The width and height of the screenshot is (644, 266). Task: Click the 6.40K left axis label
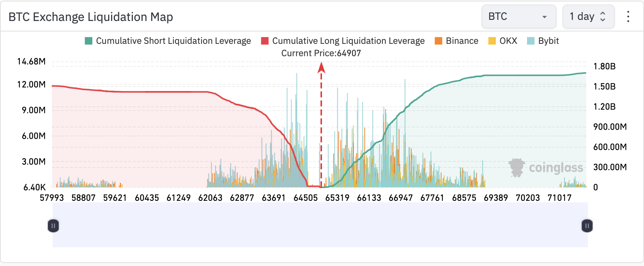[x=35, y=187]
